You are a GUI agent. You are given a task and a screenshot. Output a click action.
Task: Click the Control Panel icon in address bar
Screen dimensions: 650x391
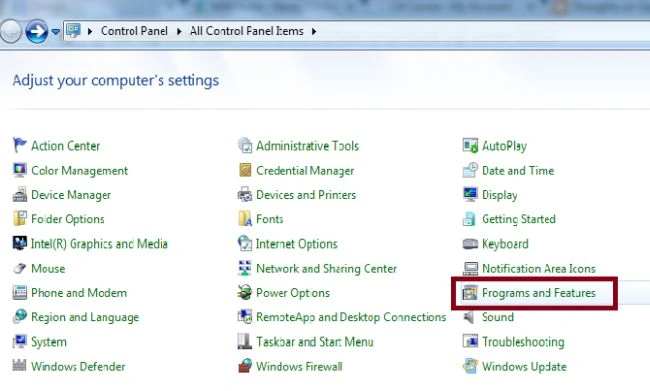pos(73,30)
